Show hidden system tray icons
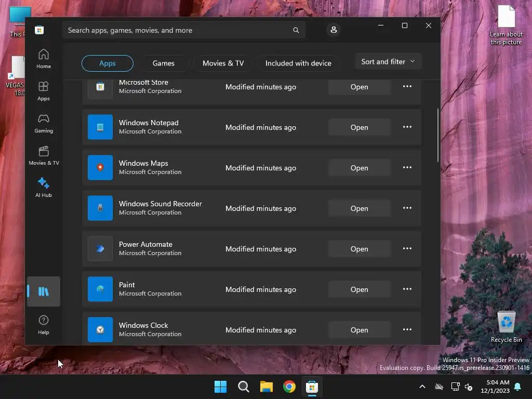The width and height of the screenshot is (532, 399). pyautogui.click(x=422, y=387)
